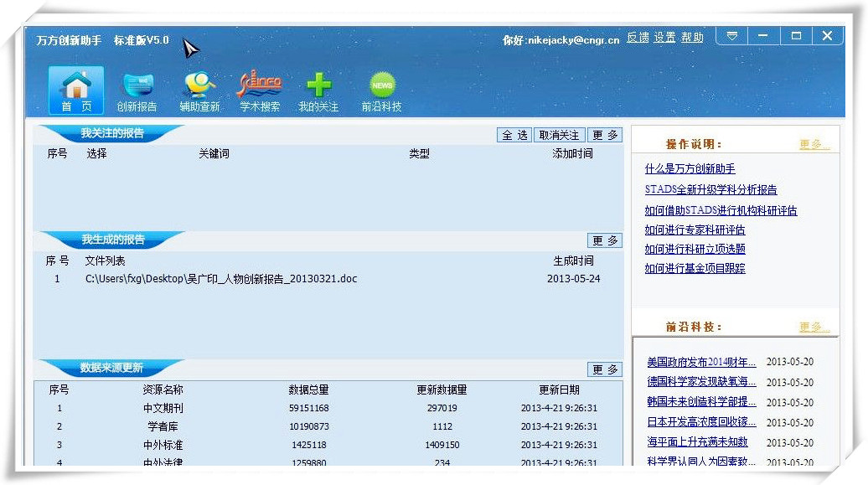Click 更多 in 我关注的报告 section

[x=605, y=135]
